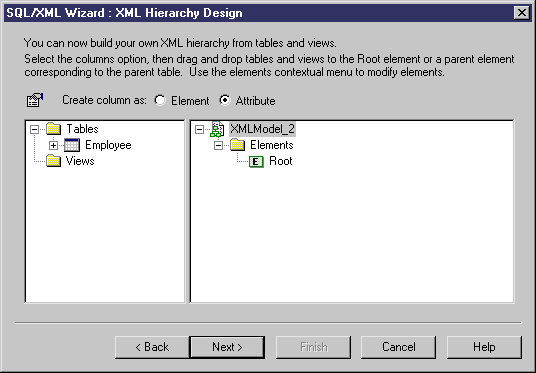Viewport: 536px width, 373px height.
Task: Go back with the Back button
Action: click(x=152, y=347)
